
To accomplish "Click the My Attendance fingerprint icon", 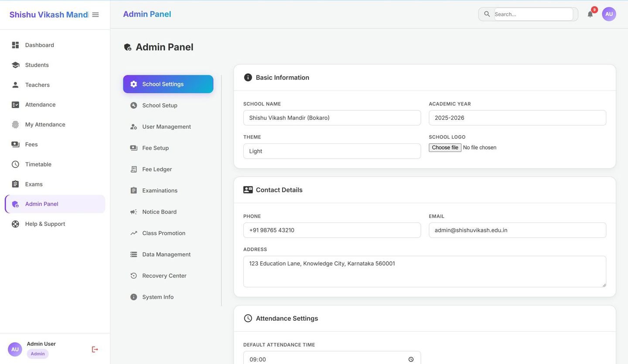I will (15, 125).
